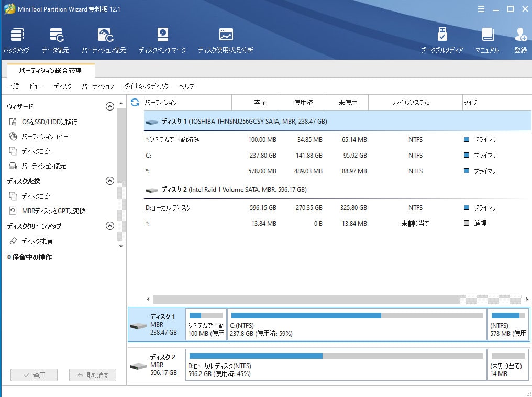Screen dimensions: 532x397
Task: Choose ディスクコピー under ディスク変換
Action: click(31, 196)
